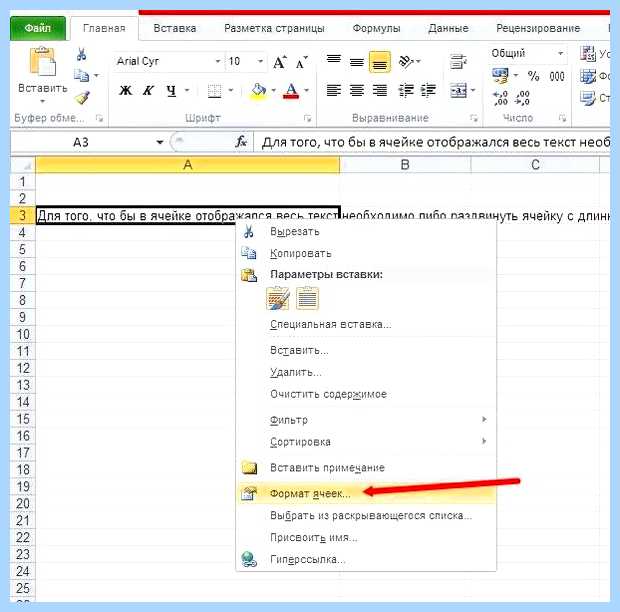Click the wrap text icon
This screenshot has height=612, width=620.
pyautogui.click(x=458, y=62)
